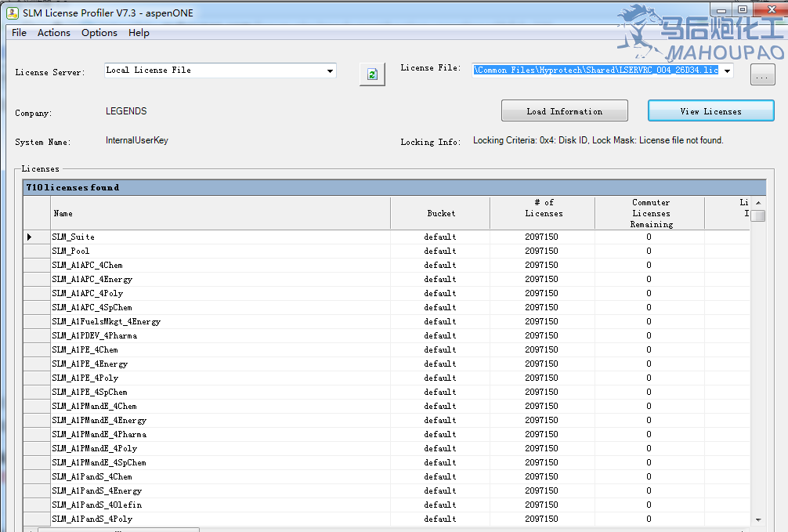Select the SLM_A1PE_4Chem row
788x532 pixels.
tap(386, 349)
